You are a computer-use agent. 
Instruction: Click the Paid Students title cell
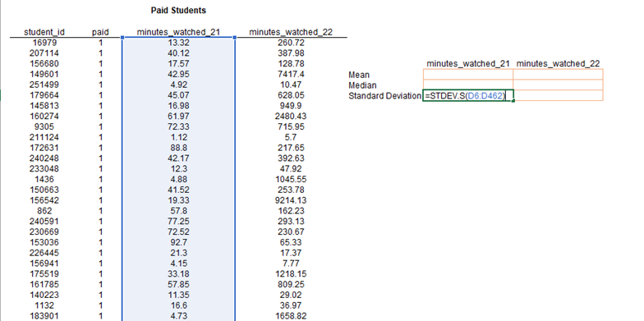(178, 11)
